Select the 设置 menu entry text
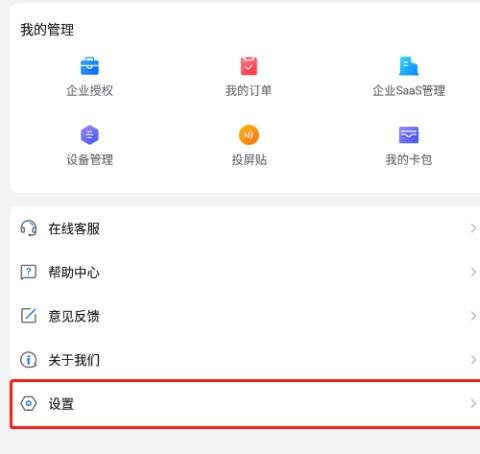Screen dimensions: 480x454 pyautogui.click(x=61, y=404)
